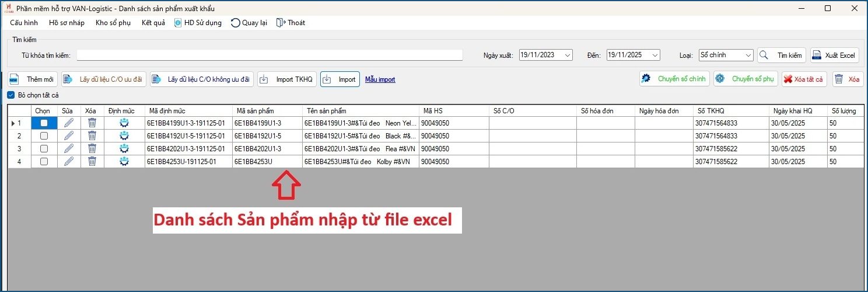The image size is (868, 292).
Task: Click Xóa tất cả delete-all button
Action: pos(804,79)
